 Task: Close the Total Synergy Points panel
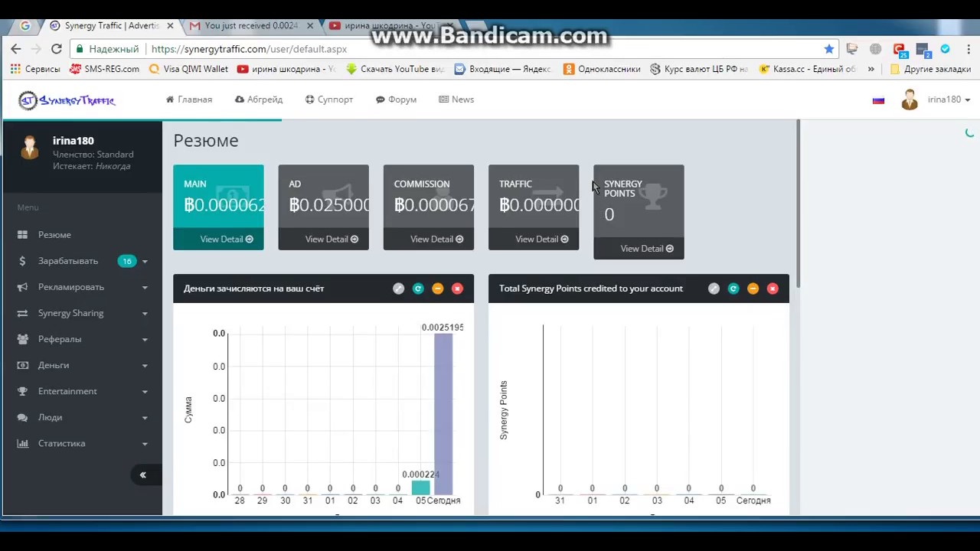773,289
